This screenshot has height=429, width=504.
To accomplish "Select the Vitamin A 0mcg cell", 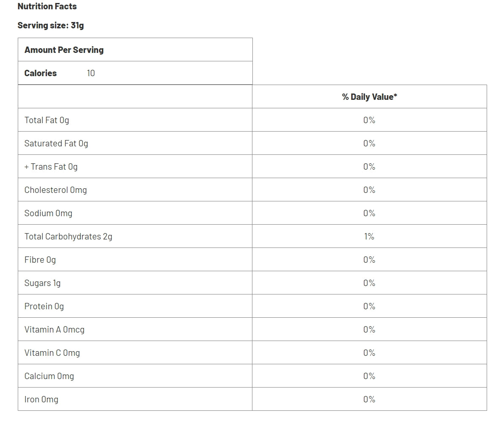I will point(135,330).
